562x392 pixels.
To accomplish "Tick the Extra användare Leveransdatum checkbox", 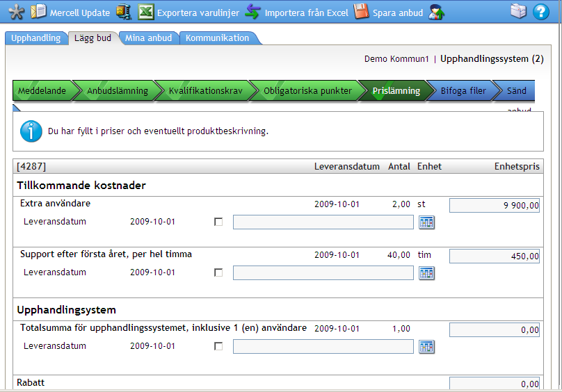I will (218, 222).
